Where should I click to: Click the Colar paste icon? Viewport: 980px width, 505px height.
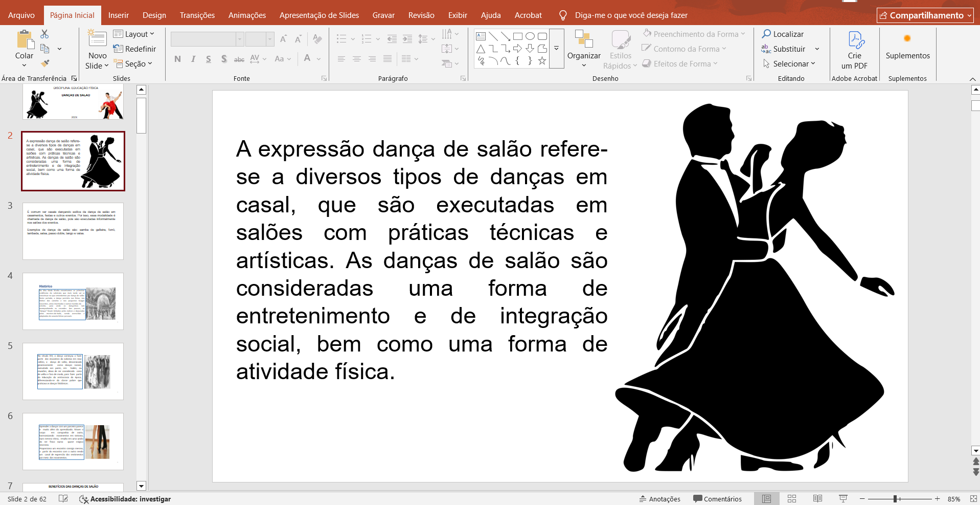click(24, 39)
